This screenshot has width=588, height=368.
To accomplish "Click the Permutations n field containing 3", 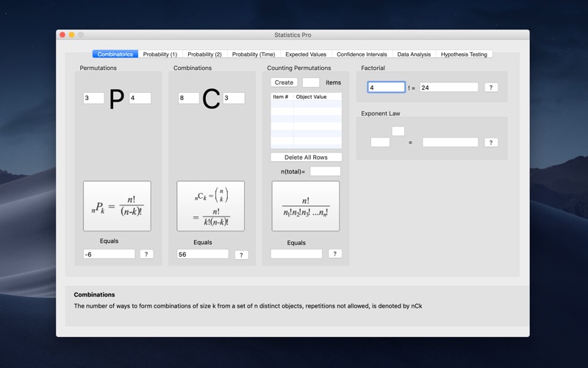I will pyautogui.click(x=94, y=98).
